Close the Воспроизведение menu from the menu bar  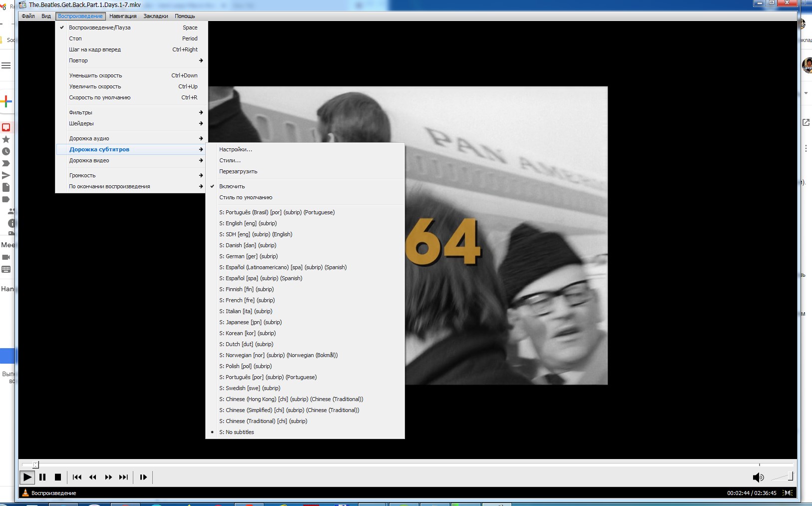[x=80, y=16]
